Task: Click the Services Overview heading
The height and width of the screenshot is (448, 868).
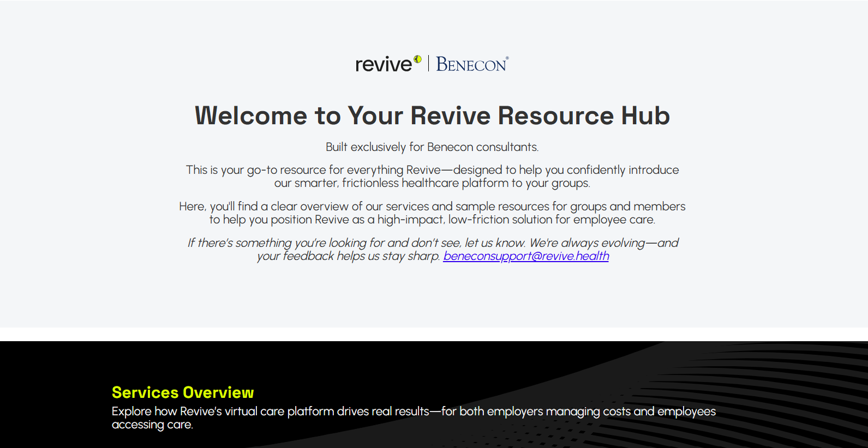Action: click(183, 392)
